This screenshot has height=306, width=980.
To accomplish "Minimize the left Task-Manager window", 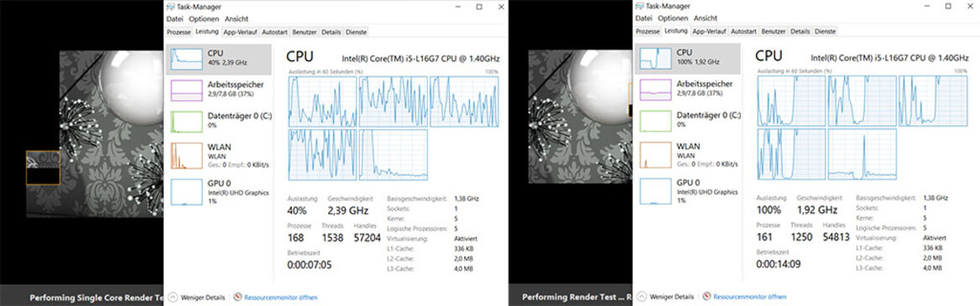I will (x=457, y=6).
